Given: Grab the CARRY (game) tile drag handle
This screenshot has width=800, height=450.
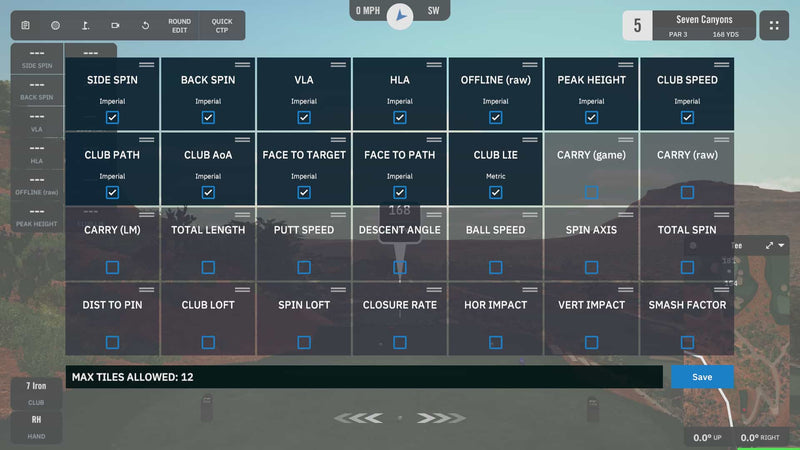Looking at the screenshot, I should (626, 140).
